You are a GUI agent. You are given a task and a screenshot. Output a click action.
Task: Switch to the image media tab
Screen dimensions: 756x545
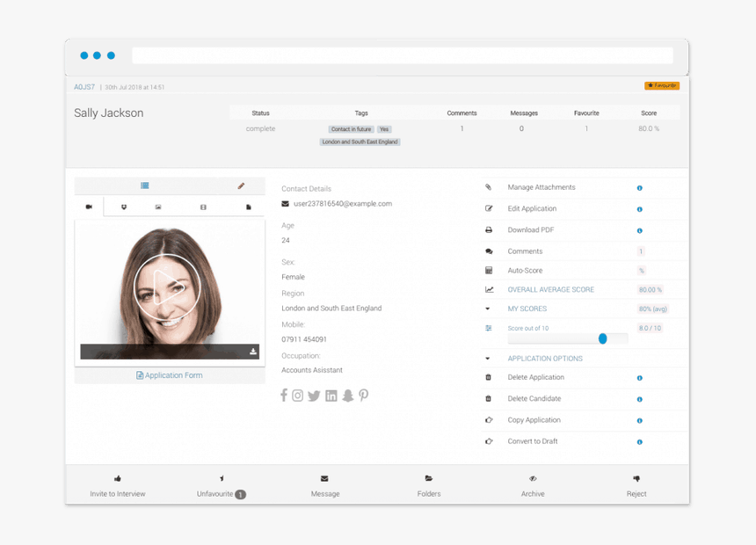[158, 207]
